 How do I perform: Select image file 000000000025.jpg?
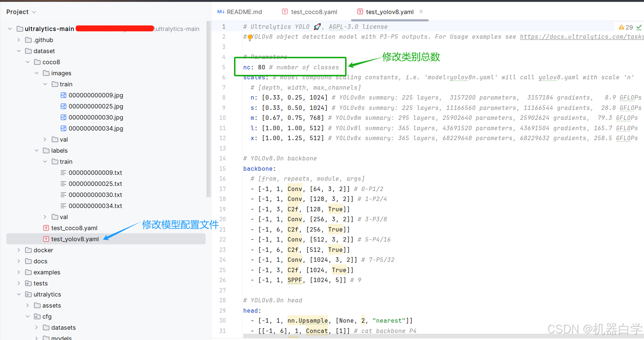(x=96, y=106)
